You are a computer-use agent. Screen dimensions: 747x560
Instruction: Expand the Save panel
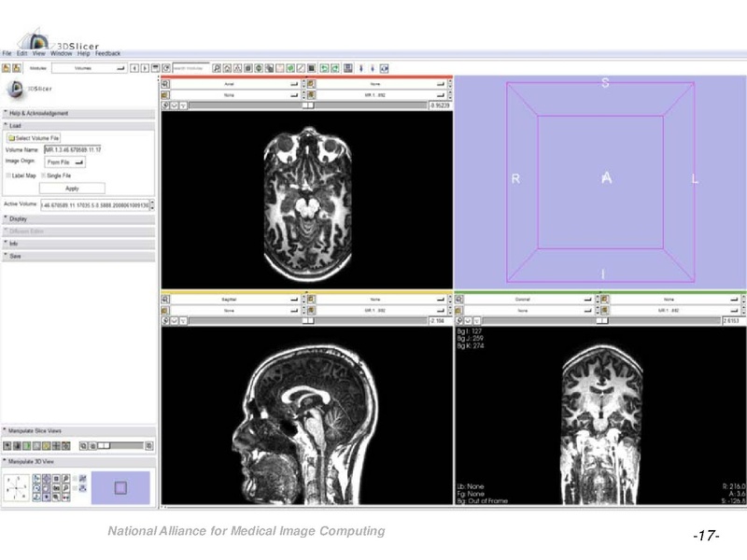[x=78, y=256]
